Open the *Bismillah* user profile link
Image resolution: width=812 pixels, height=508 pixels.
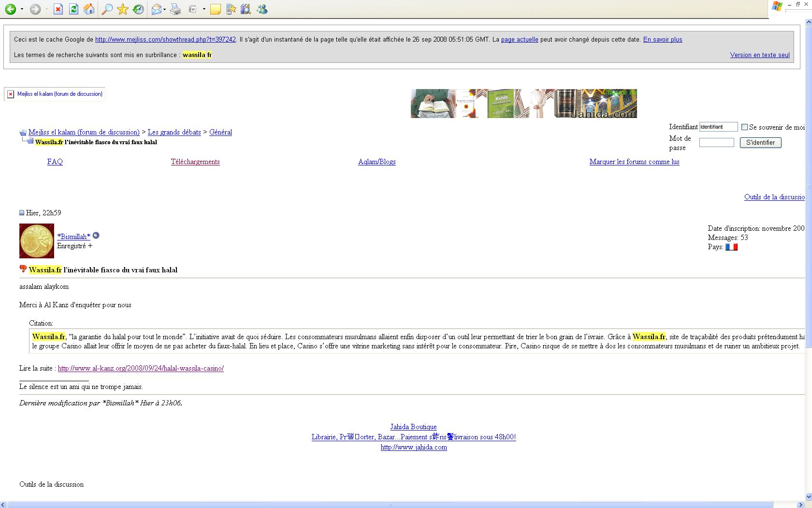pyautogui.click(x=74, y=237)
